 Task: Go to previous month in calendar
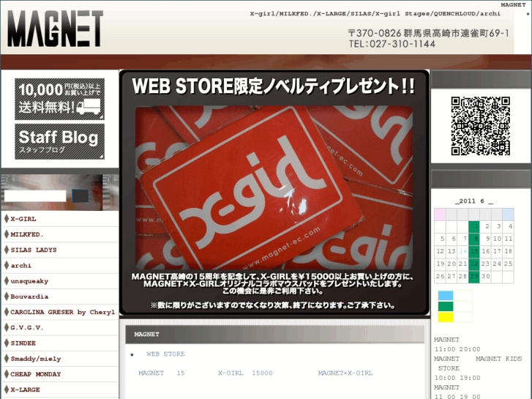(x=457, y=201)
